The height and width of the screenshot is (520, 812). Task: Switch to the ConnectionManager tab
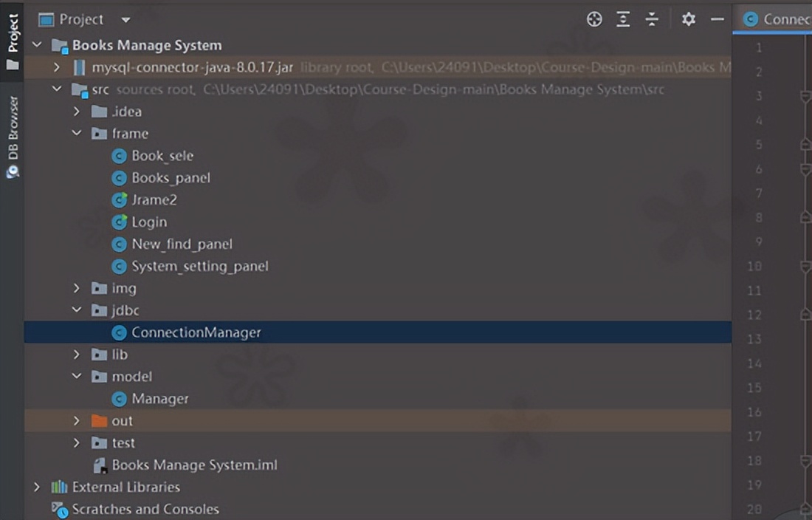(782, 18)
